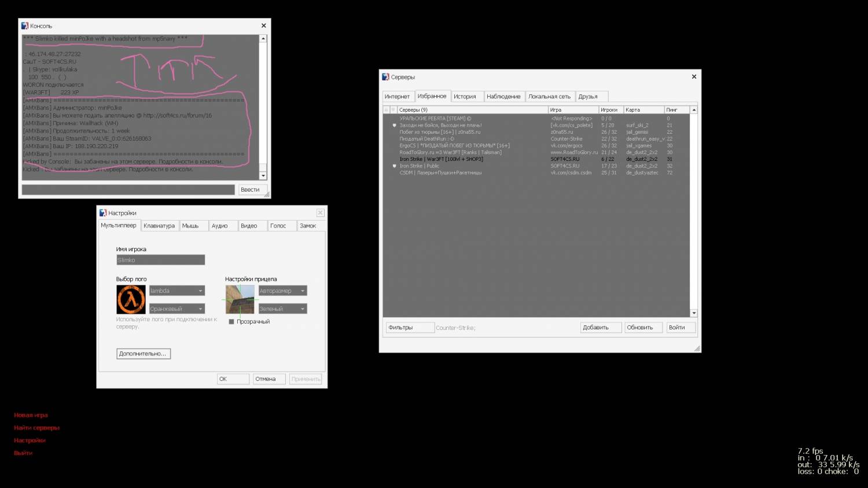This screenshot has width=868, height=488.
Task: Expand the Оранжевый logo color dropdown
Action: pyautogui.click(x=176, y=309)
